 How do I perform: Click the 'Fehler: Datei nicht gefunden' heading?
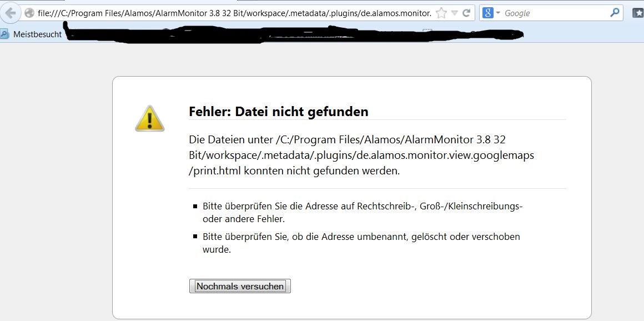(278, 112)
